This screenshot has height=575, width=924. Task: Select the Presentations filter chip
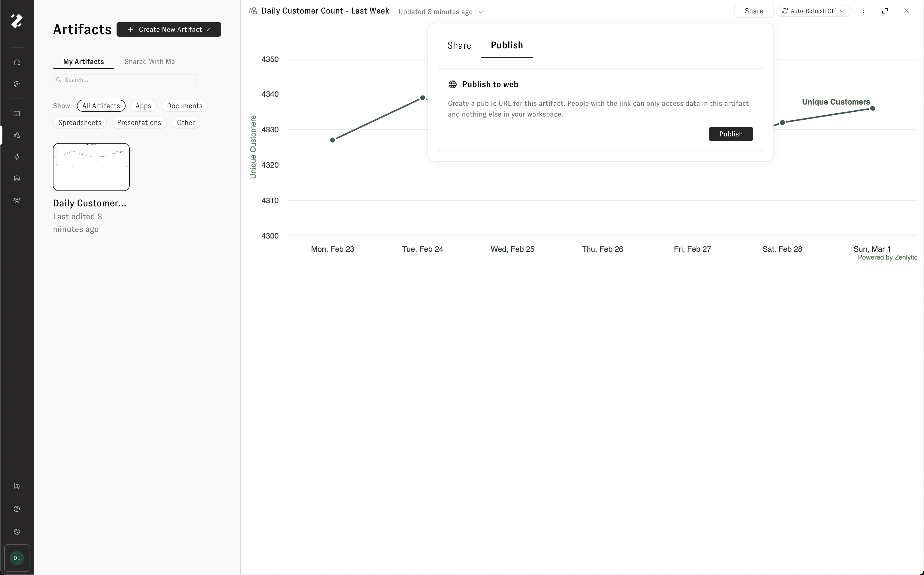tap(139, 123)
